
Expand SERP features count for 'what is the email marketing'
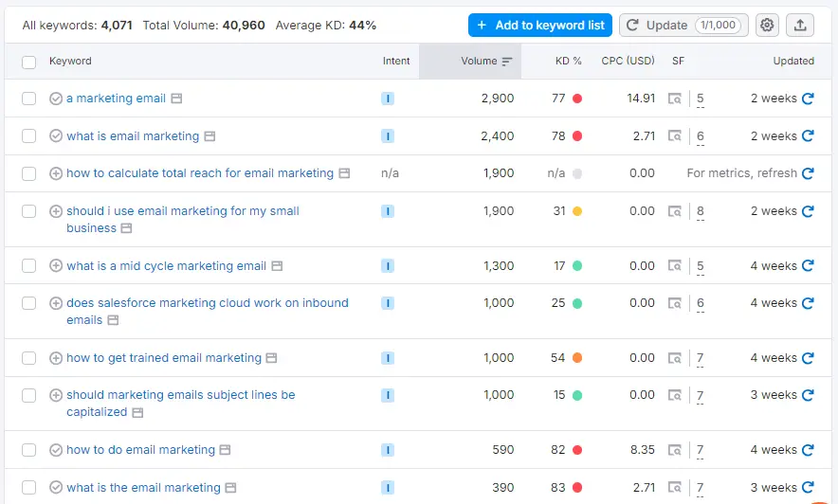pos(701,489)
